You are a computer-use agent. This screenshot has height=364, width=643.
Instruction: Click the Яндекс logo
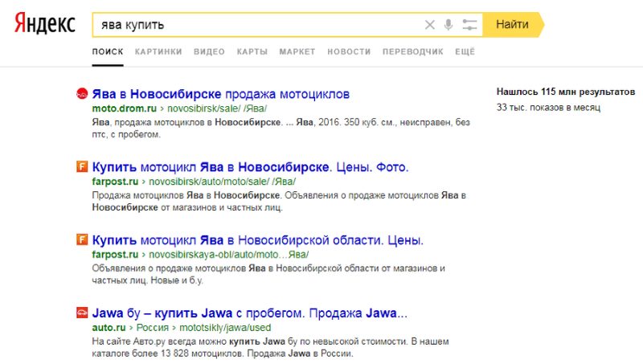click(x=45, y=23)
